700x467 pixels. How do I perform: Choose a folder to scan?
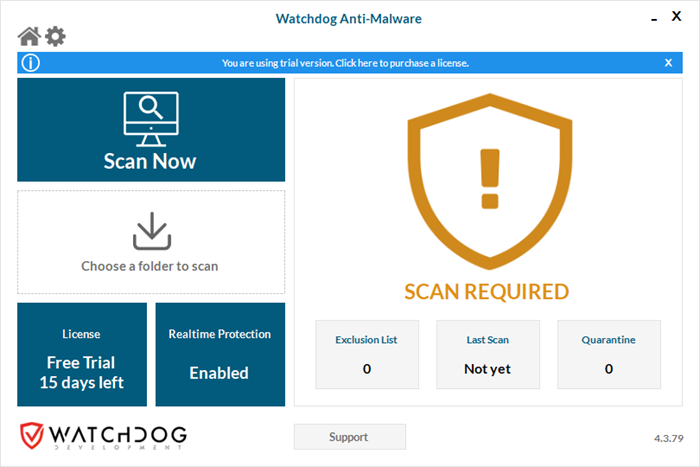coord(151,242)
